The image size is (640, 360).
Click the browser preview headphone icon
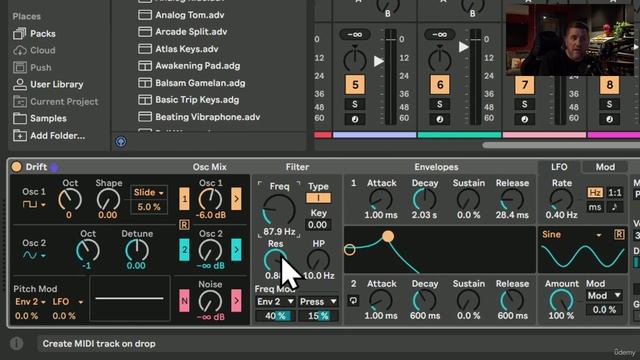121,142
